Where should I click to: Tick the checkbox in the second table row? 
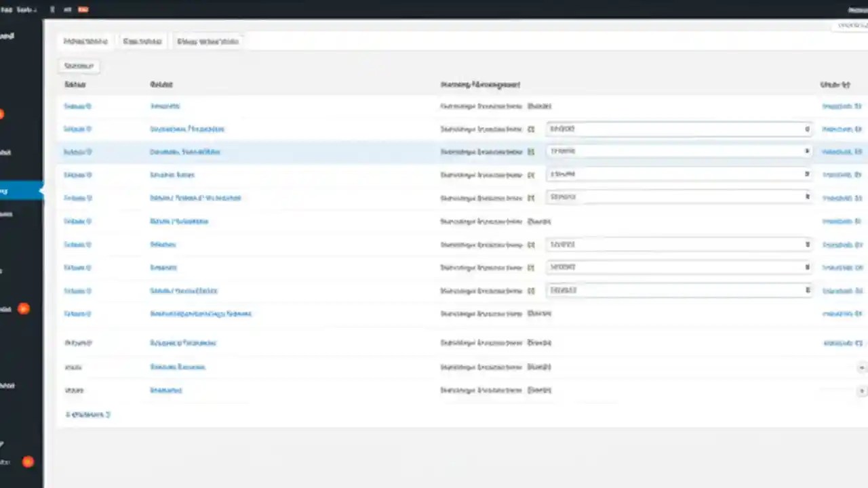(x=531, y=129)
